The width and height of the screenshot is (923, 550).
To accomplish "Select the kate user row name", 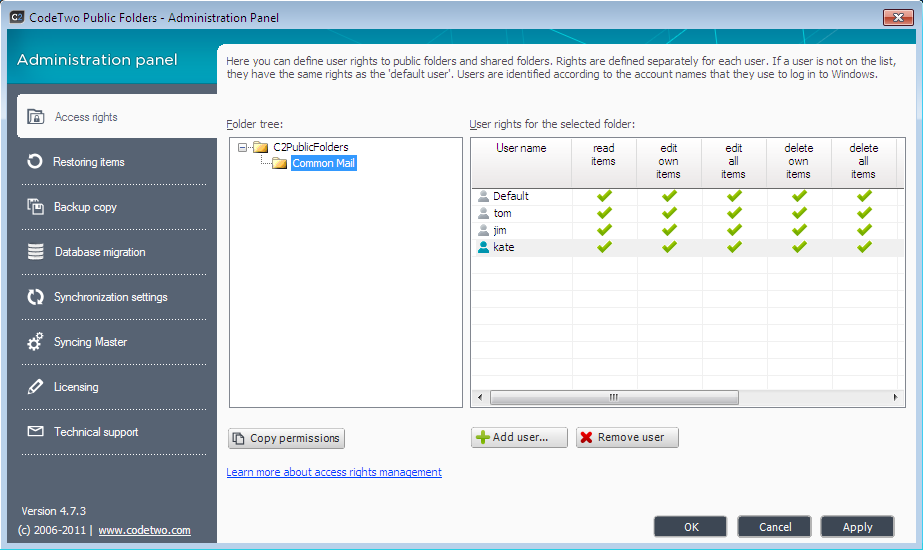I will 504,247.
